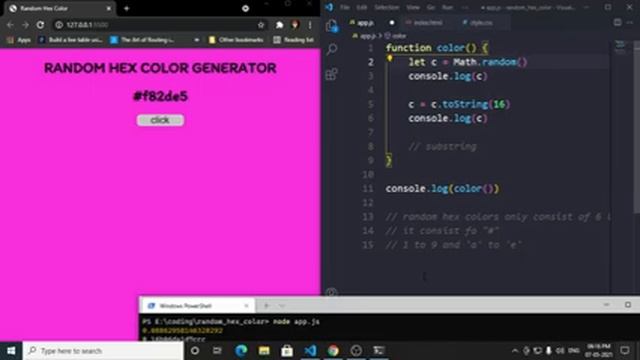Show hidden system tray icons

tap(515, 351)
